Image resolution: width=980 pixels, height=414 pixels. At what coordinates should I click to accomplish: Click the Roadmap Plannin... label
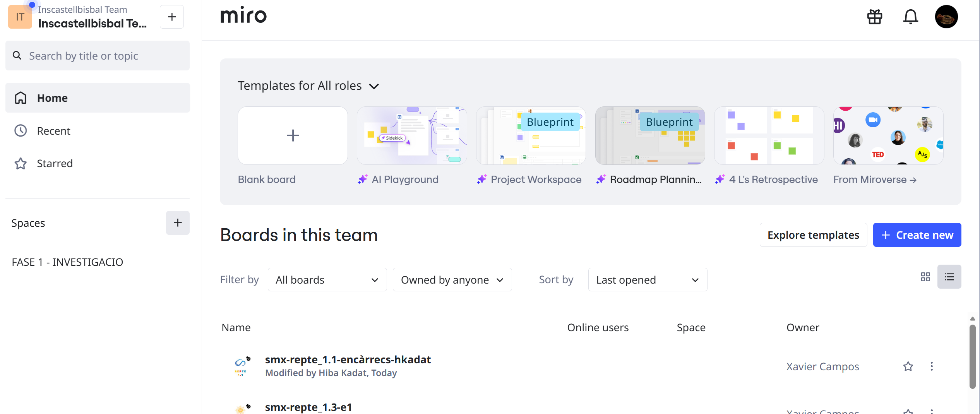(x=656, y=180)
